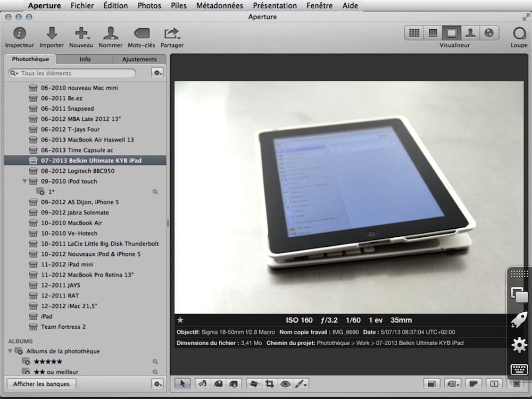Click the keyboard icon in side panel
The width and height of the screenshot is (532, 399).
(519, 369)
